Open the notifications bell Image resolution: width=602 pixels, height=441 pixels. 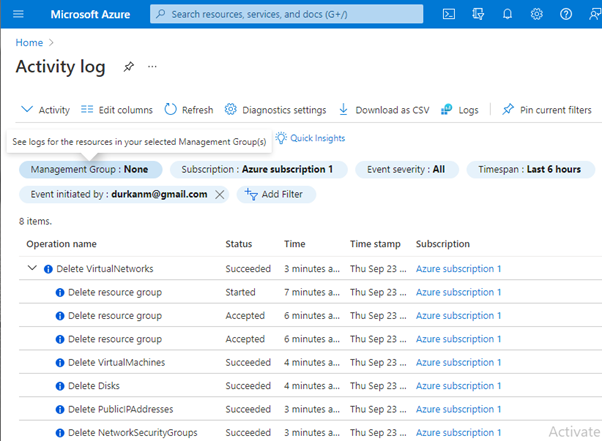[x=508, y=14]
